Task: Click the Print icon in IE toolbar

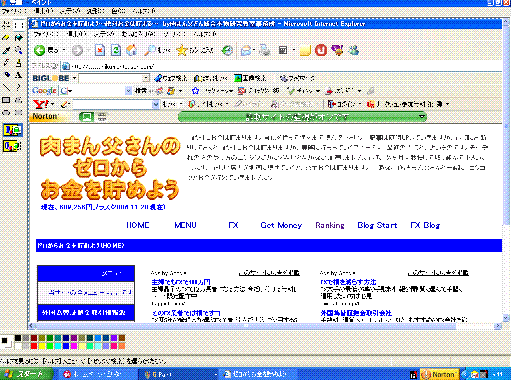Action: click(265, 50)
